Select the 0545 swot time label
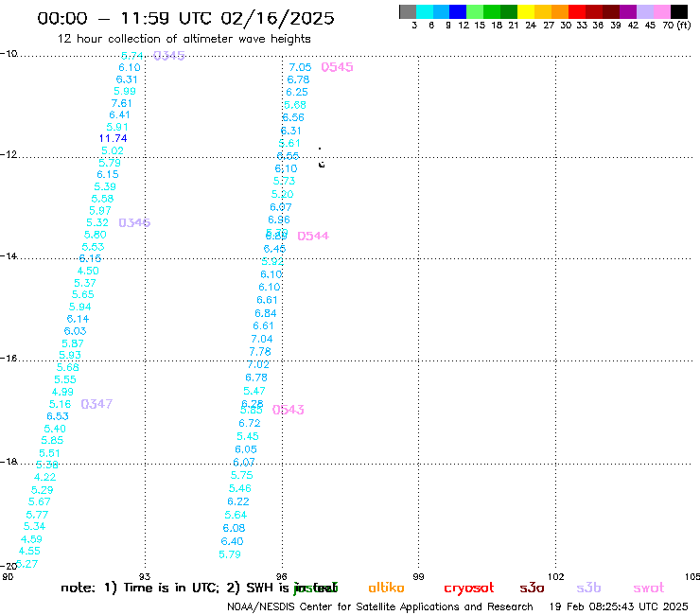The width and height of the screenshot is (700, 615). coord(337,67)
